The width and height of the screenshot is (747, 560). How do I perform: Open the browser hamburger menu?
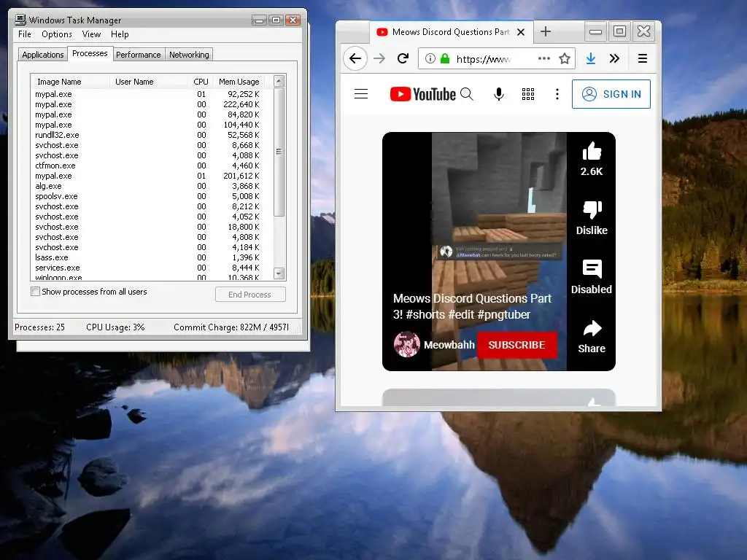pos(642,58)
